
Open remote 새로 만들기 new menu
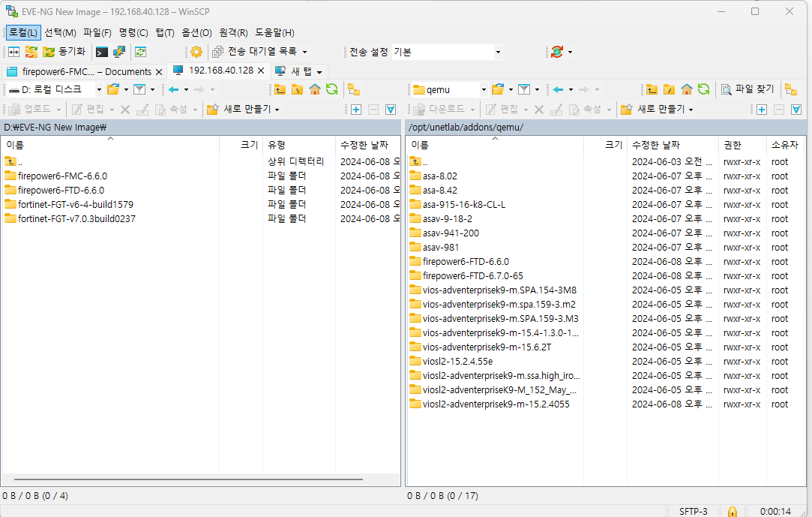tap(657, 110)
